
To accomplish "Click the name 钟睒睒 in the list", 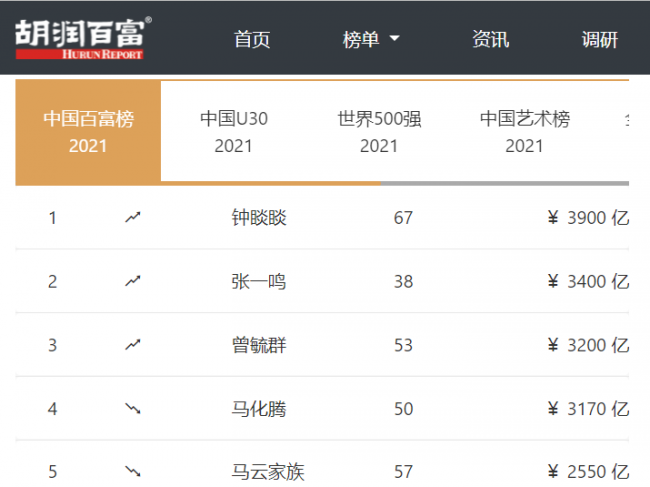I will click(x=259, y=217).
